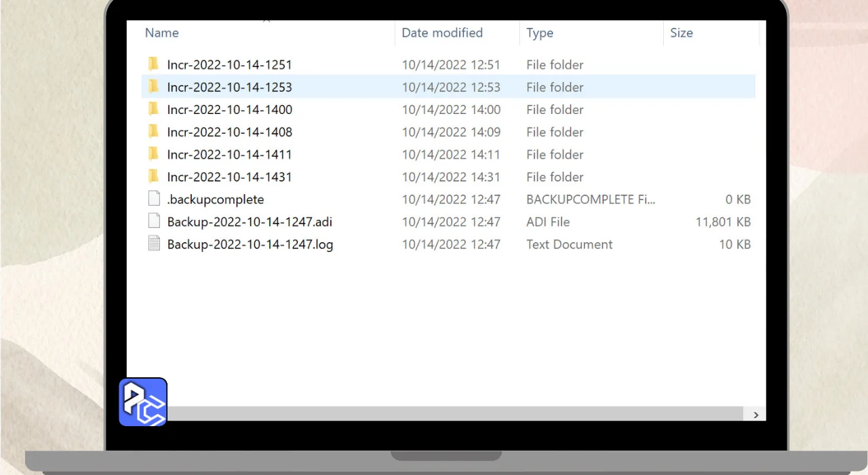This screenshot has height=475, width=868.
Task: Select folder icon of Incr-2022-10-14-1411
Action: 153,154
